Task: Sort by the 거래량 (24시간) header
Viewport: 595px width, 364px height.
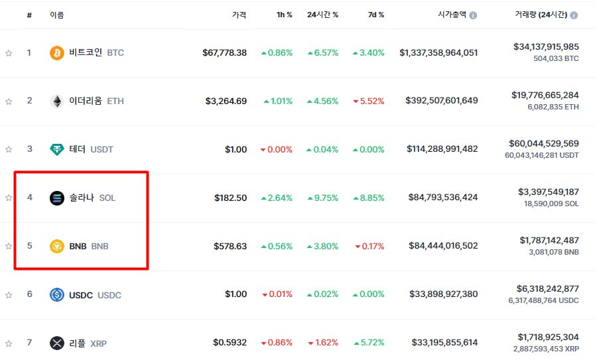Action: click(541, 15)
